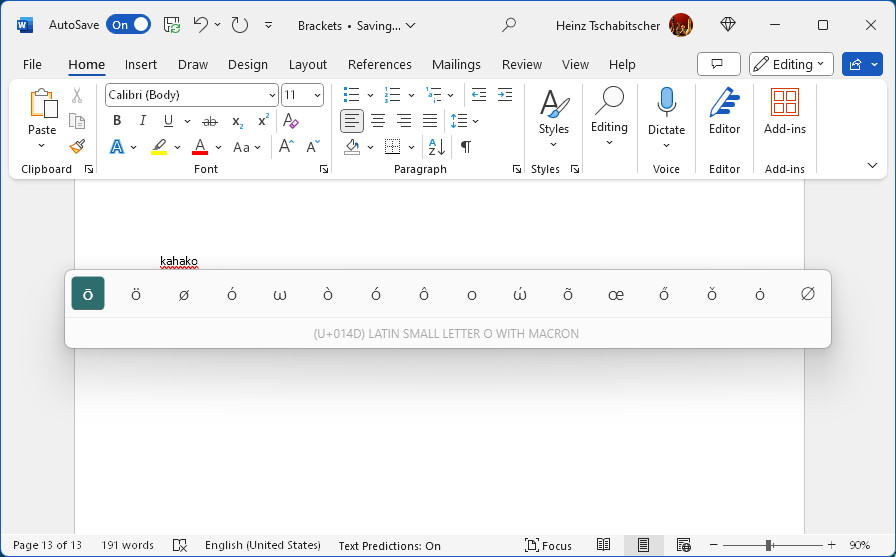The width and height of the screenshot is (896, 557).
Task: Collapse the ribbon with chevron
Action: coord(872,166)
